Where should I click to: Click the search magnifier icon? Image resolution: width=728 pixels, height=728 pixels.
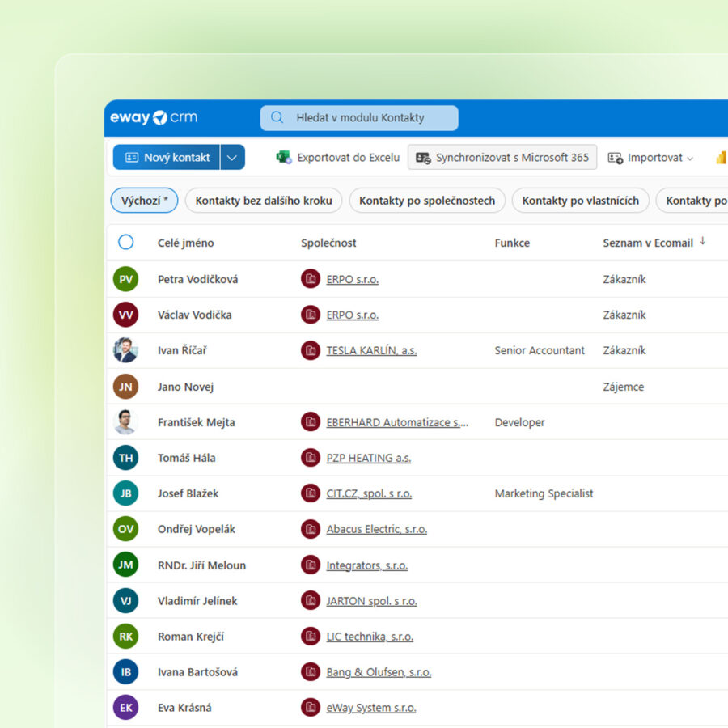(x=277, y=118)
